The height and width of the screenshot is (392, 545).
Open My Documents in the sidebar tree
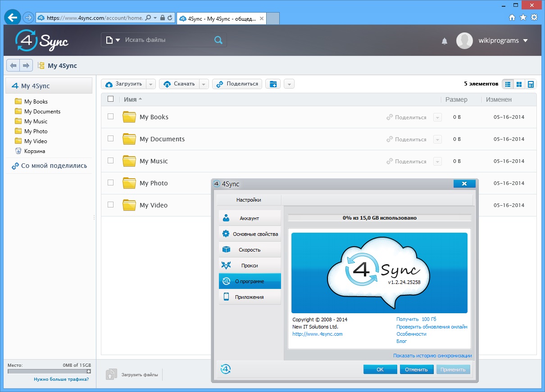click(x=42, y=112)
